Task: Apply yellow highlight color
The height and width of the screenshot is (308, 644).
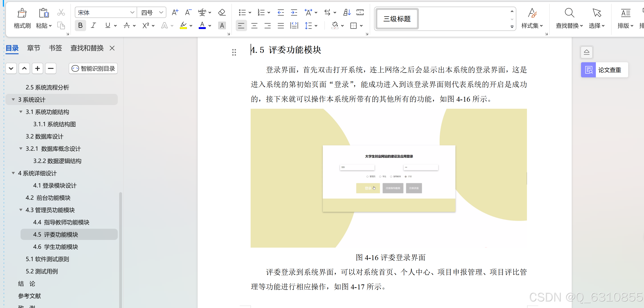Action: [183, 25]
